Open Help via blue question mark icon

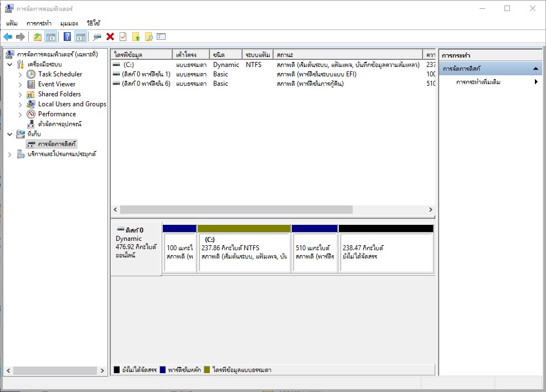67,37
